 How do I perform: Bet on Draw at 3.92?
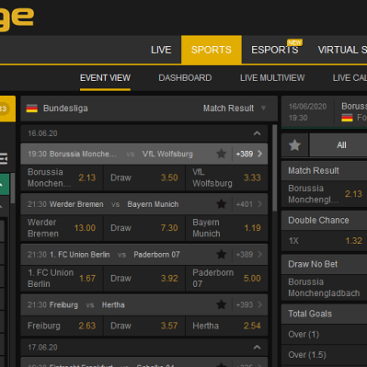click(x=144, y=278)
